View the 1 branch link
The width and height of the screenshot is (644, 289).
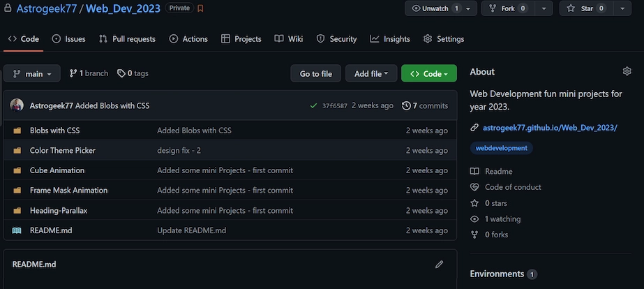(x=89, y=73)
